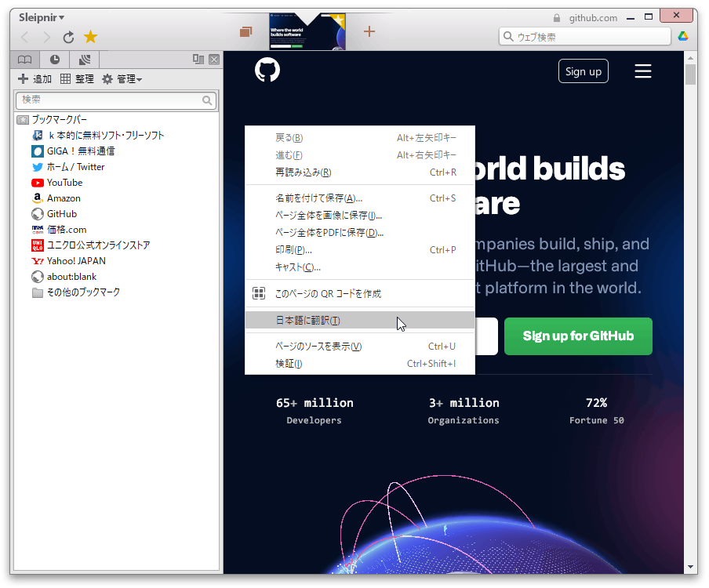
Task: Go back using the back arrow
Action: (25, 37)
